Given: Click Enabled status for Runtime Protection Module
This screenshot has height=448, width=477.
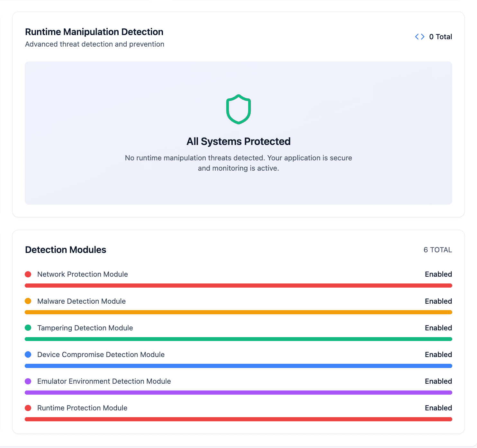Looking at the screenshot, I should 438,408.
